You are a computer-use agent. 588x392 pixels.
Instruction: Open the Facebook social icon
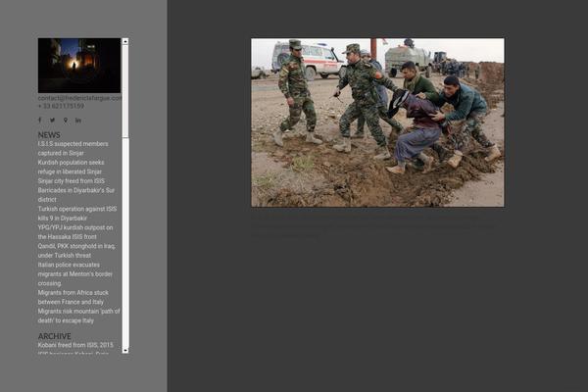pyautogui.click(x=40, y=120)
